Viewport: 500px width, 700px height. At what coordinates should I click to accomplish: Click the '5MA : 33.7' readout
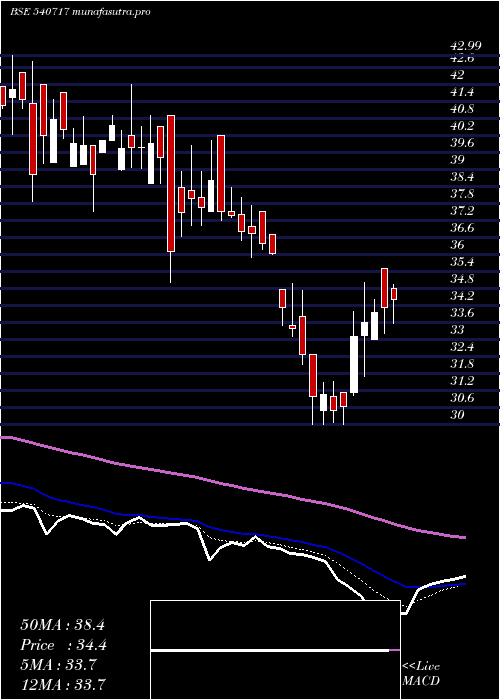click(x=58, y=664)
